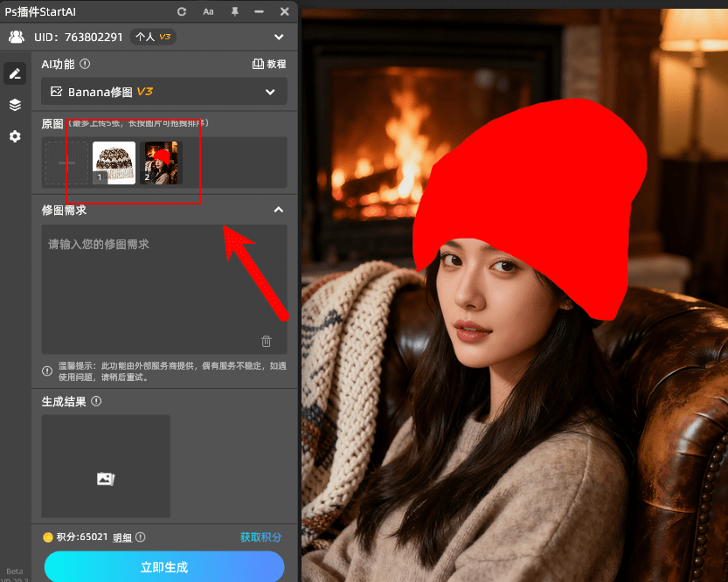Collapse the 修图需求 section
Screen dimensions: 728x582
tap(278, 210)
